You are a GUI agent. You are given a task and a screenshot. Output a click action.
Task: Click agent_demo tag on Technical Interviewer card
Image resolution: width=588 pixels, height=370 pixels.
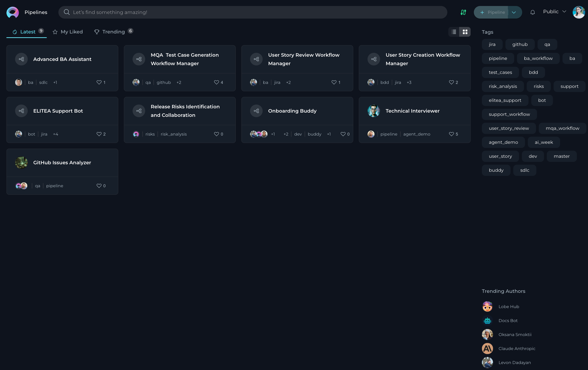point(417,134)
